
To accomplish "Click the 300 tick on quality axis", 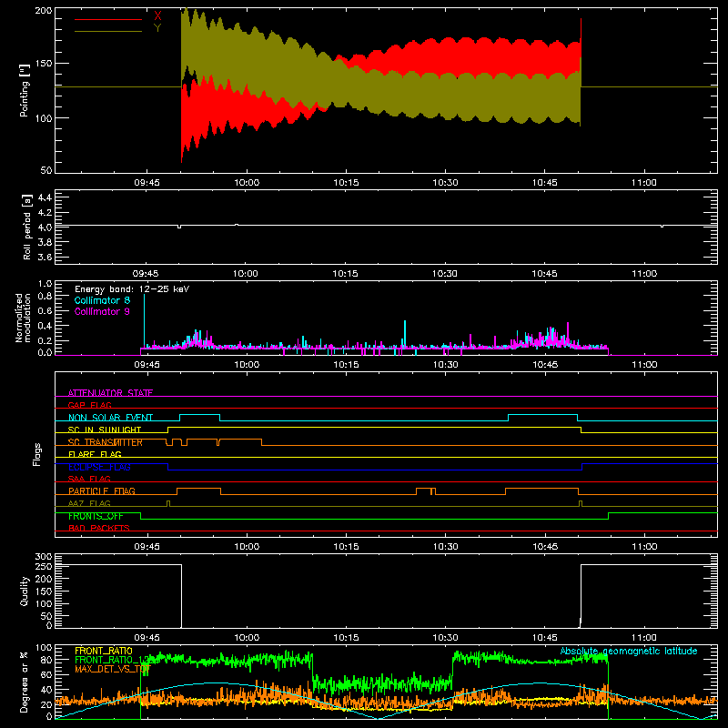I will point(44,557).
